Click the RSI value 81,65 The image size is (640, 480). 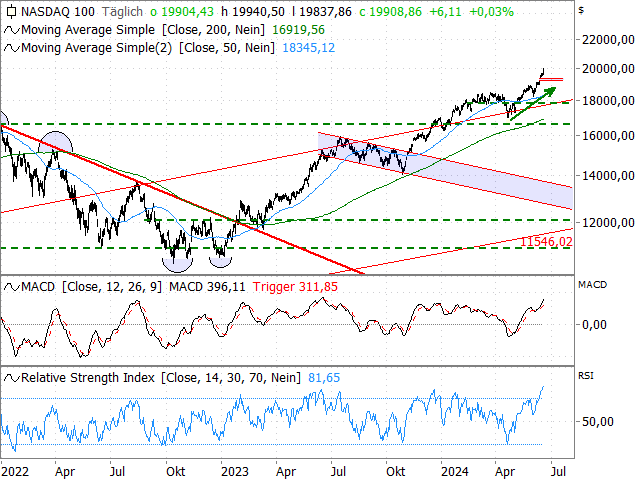(324, 378)
